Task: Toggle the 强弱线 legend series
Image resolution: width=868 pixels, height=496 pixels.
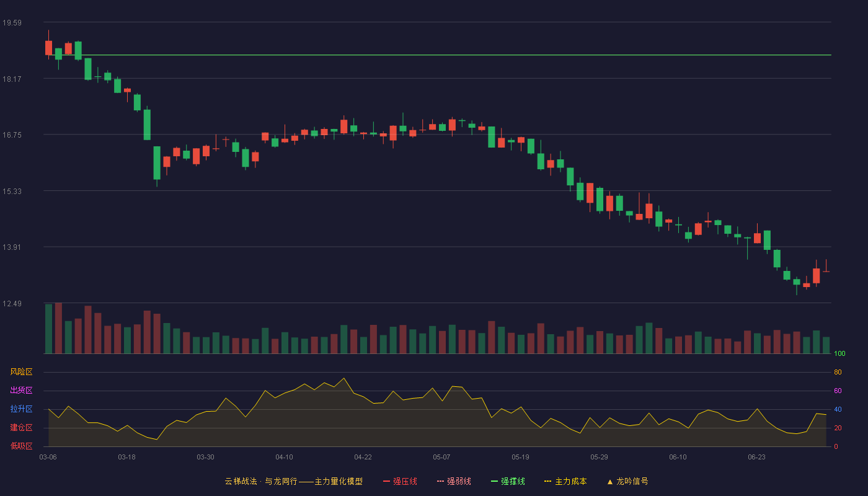Action: coord(454,481)
